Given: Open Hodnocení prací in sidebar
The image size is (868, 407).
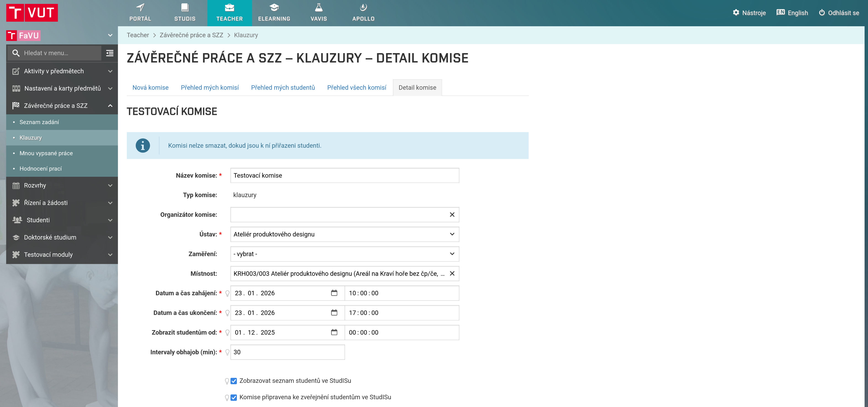Looking at the screenshot, I should (62, 169).
